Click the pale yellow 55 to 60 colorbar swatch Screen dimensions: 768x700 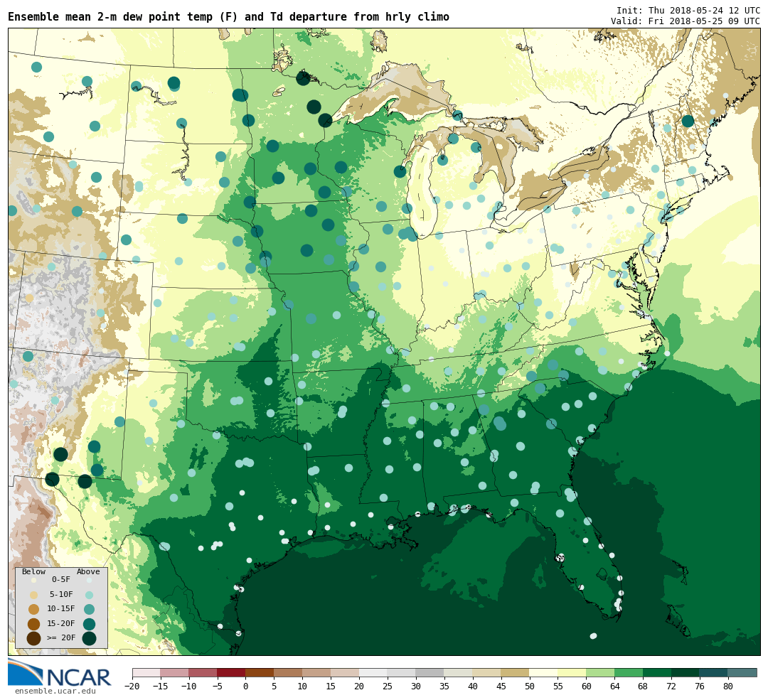(x=572, y=672)
